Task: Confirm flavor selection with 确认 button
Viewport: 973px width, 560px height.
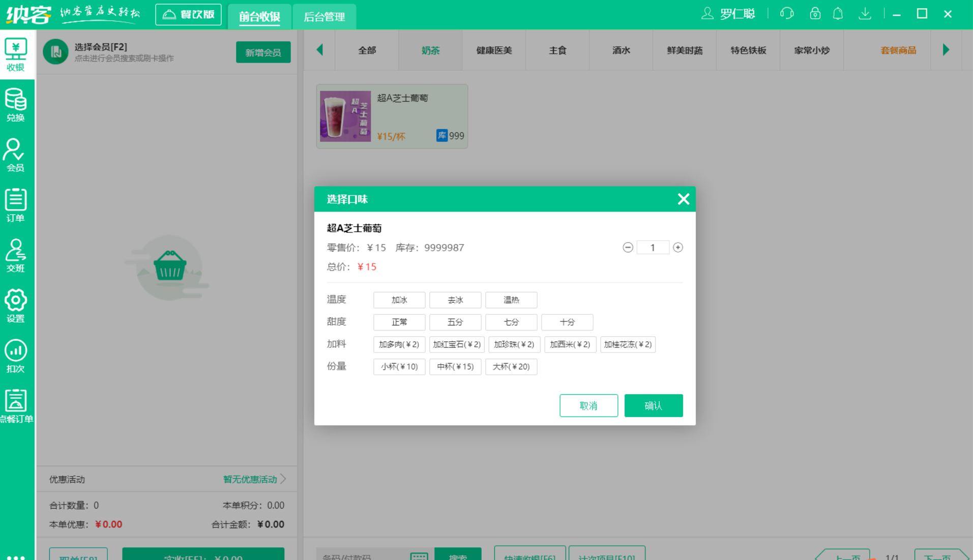Action: point(654,405)
